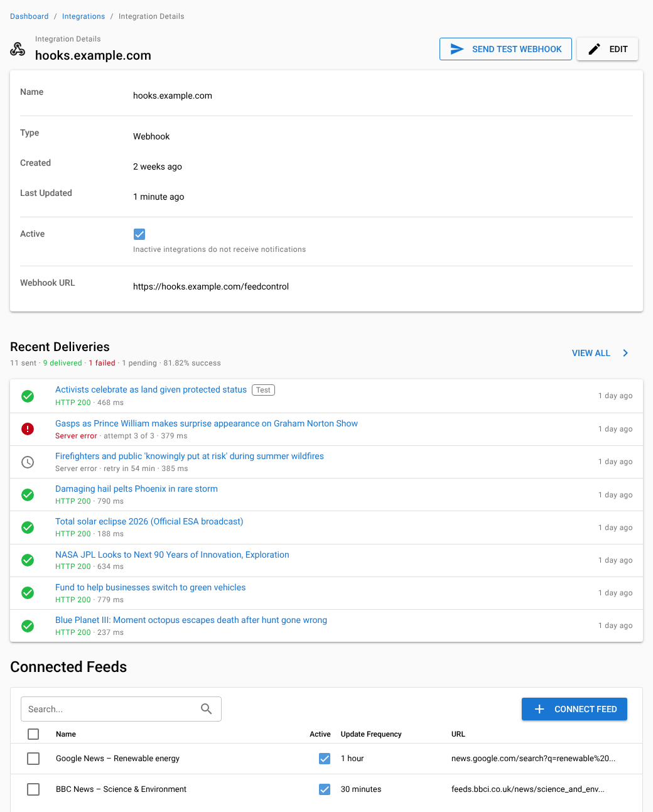The height and width of the screenshot is (812, 653).
Task: Click the Connect Feed button
Action: pyautogui.click(x=575, y=709)
